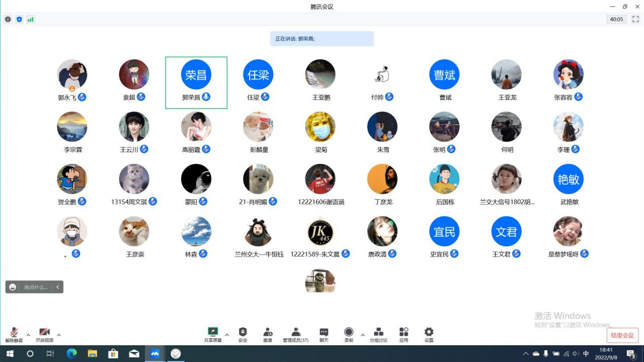Expand video options arrow beside 开启视频
Screen dimensions: 644x362
pos(59,335)
